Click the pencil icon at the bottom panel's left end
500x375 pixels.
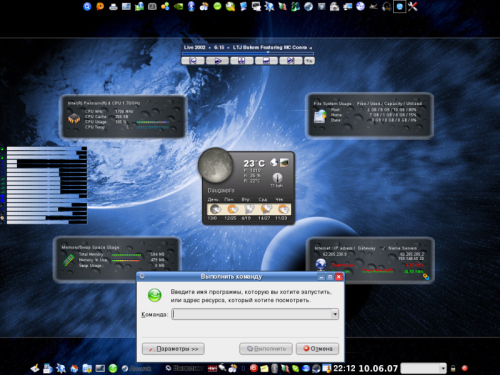[35, 368]
